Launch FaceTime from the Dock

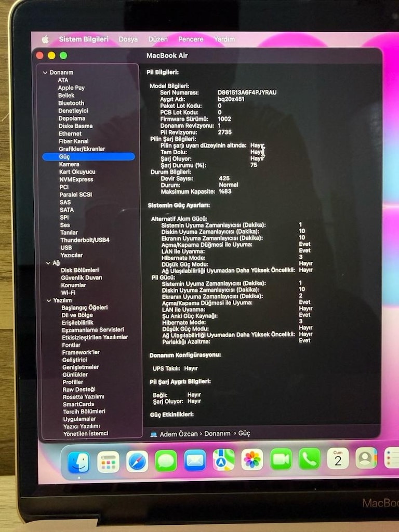tap(281, 459)
